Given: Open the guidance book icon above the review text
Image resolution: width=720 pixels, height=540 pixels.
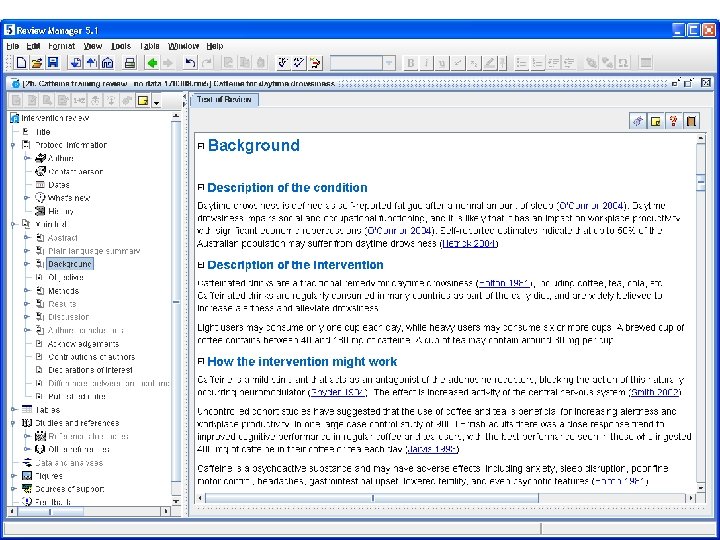Looking at the screenshot, I should (x=692, y=121).
